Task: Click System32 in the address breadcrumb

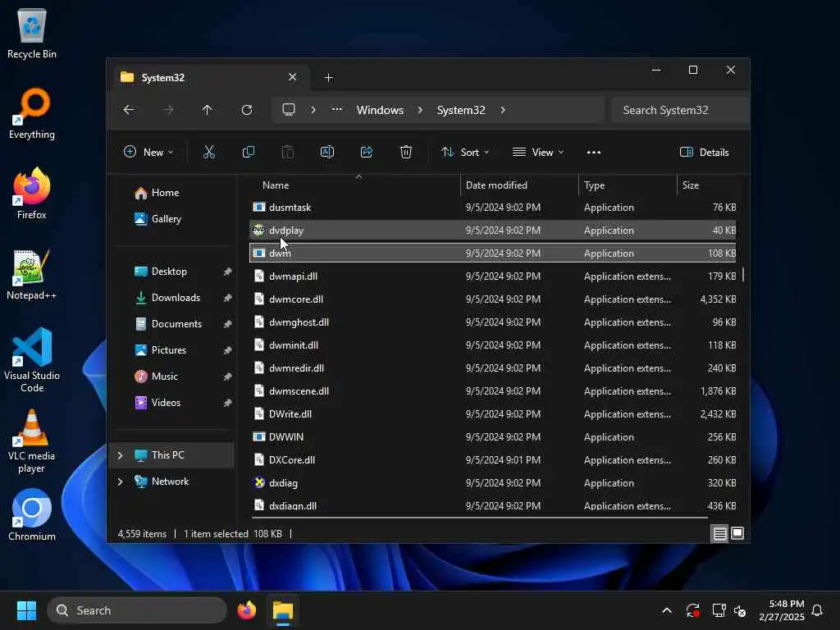Action: pos(461,110)
